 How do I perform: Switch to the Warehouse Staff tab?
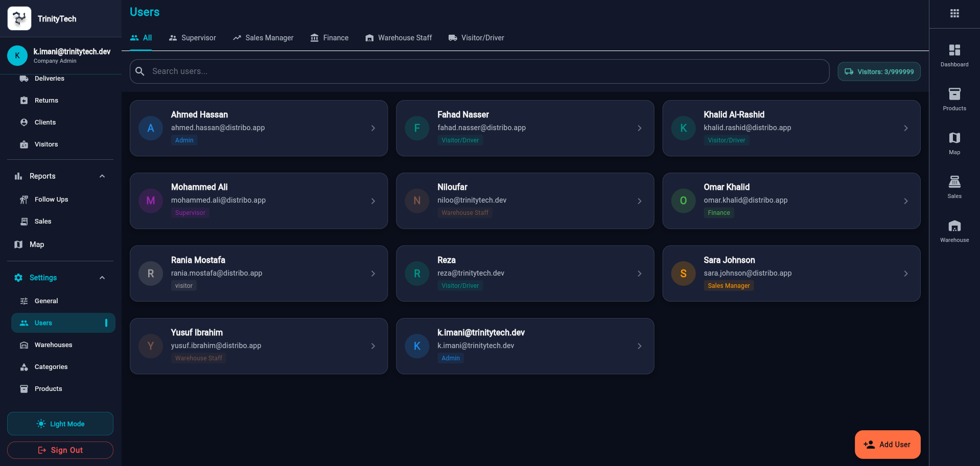[x=399, y=38]
